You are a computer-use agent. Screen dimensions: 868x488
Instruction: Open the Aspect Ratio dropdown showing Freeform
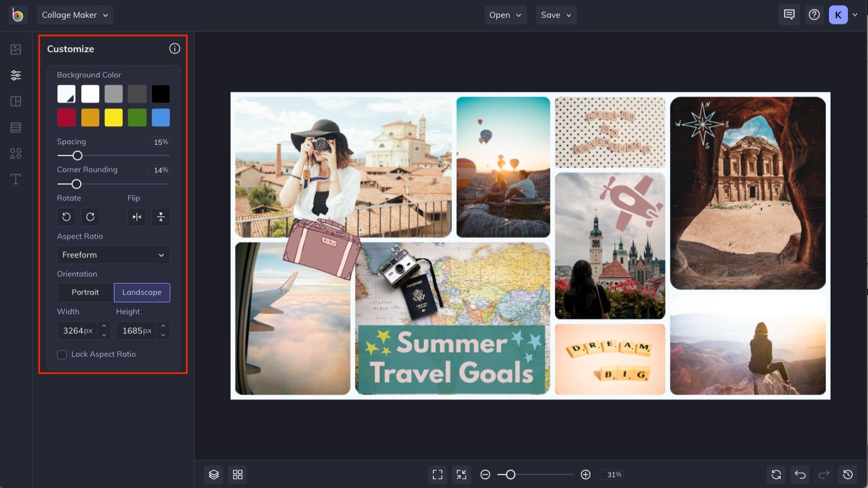(113, 255)
